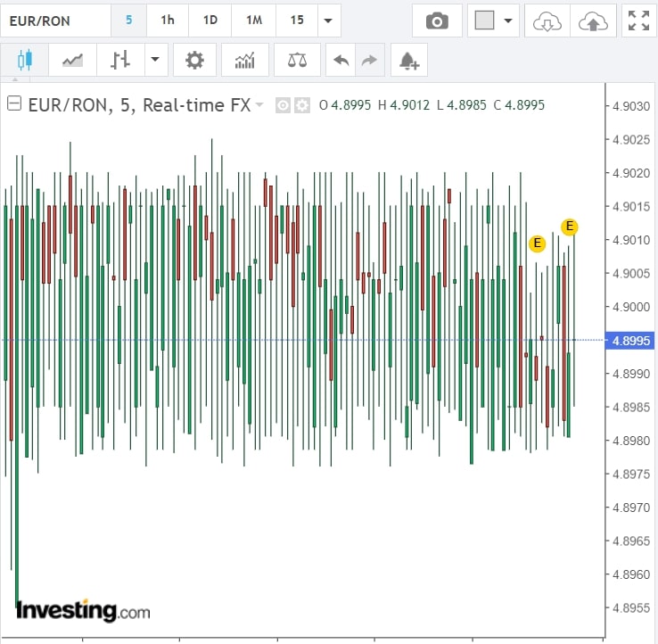Open the chart style dropdown arrow
Image resolution: width=658 pixels, height=644 pixels.
156,61
